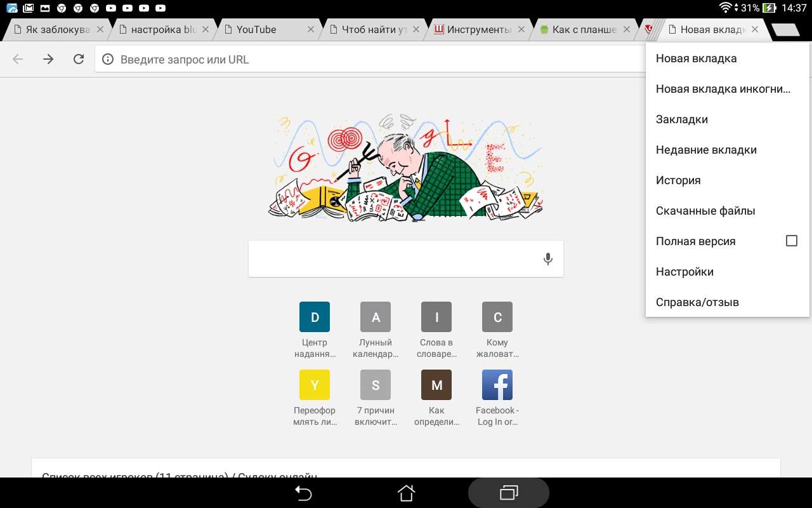Viewport: 812px width, 508px height.
Task: Open 'Настройки' from the menu
Action: click(x=728, y=272)
